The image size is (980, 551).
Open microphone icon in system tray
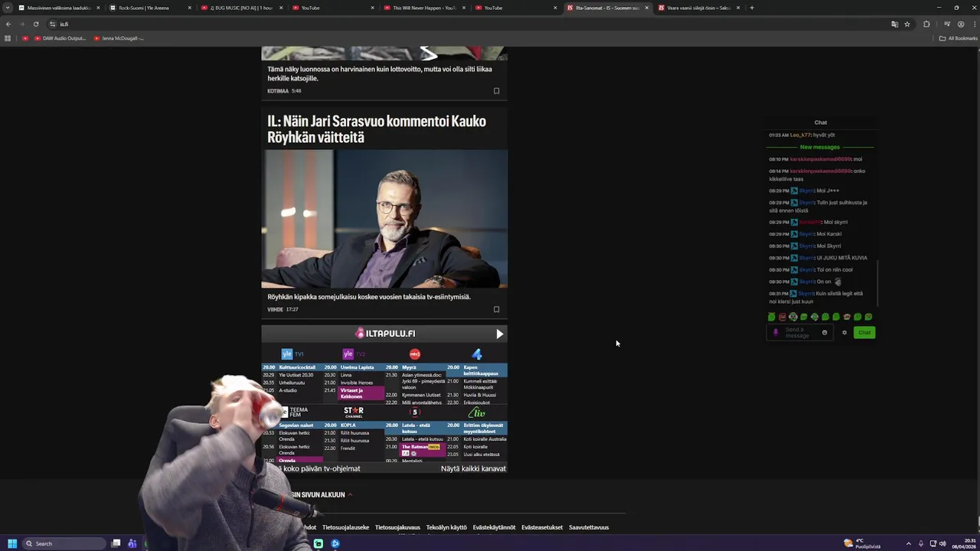pos(921,543)
